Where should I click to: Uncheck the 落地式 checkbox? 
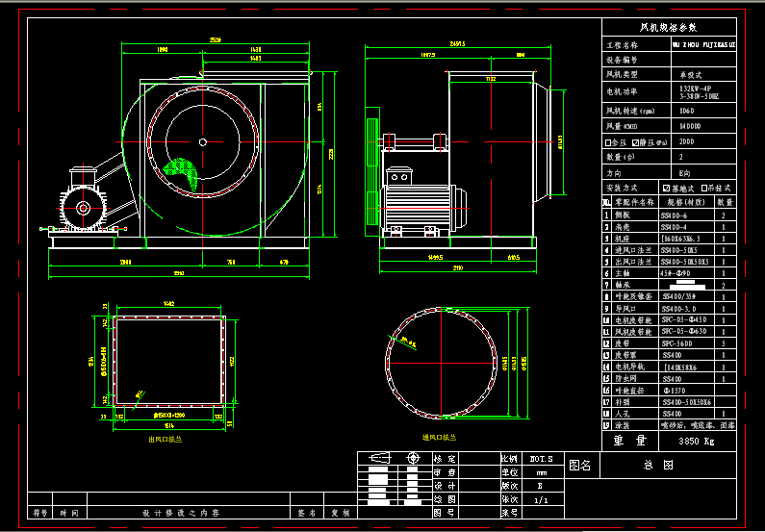point(667,188)
